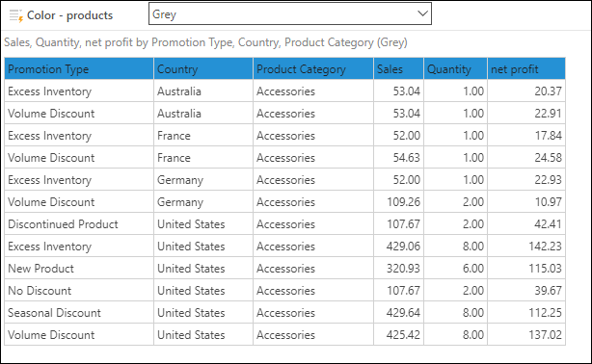Select the 109.26 sales value cell

coord(398,202)
